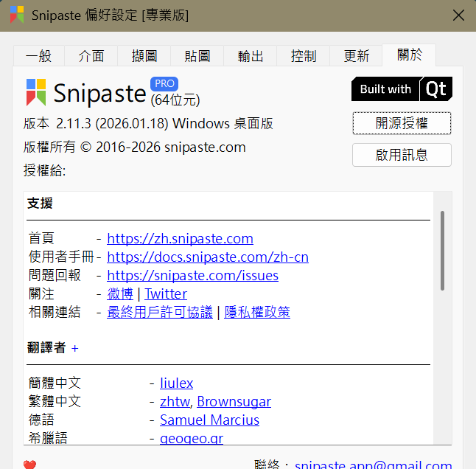Click the vertical scrollbar in the info panel
The width and height of the screenshot is (476, 469).
[442, 251]
